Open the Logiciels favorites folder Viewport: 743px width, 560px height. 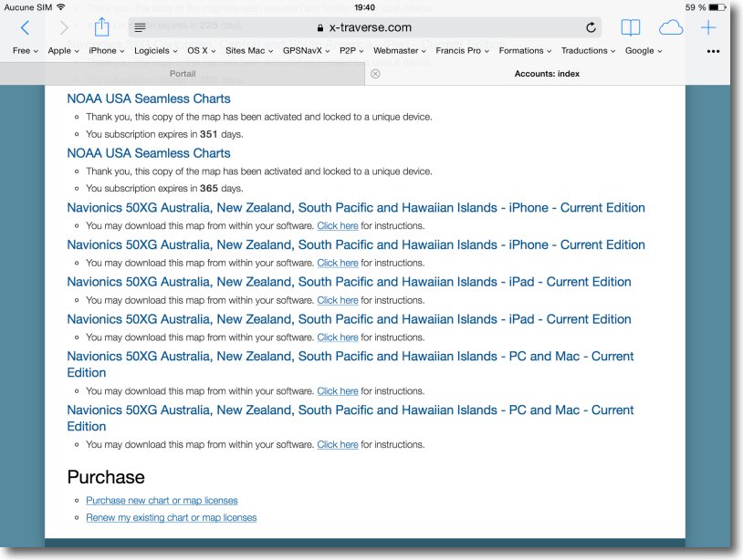coord(156,51)
